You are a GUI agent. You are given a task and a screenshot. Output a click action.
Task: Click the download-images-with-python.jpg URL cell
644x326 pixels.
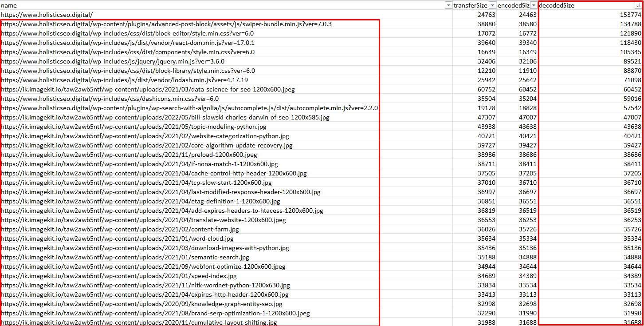226,248
